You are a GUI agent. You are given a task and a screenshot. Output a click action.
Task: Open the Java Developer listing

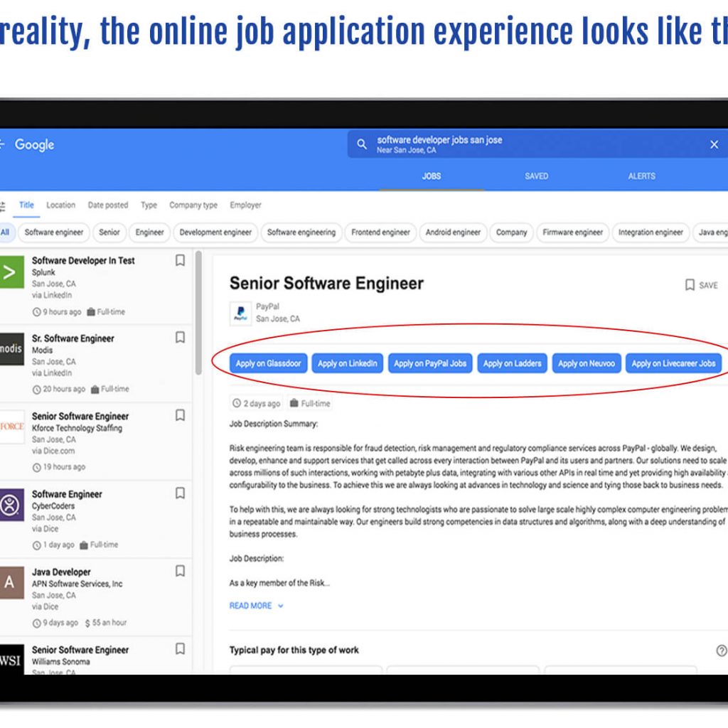pyautogui.click(x=96, y=597)
